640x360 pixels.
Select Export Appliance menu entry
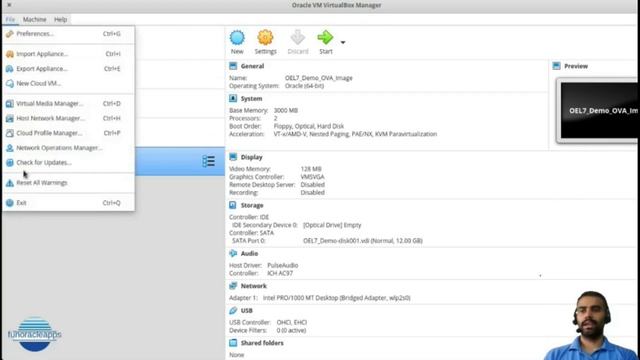click(x=68, y=69)
